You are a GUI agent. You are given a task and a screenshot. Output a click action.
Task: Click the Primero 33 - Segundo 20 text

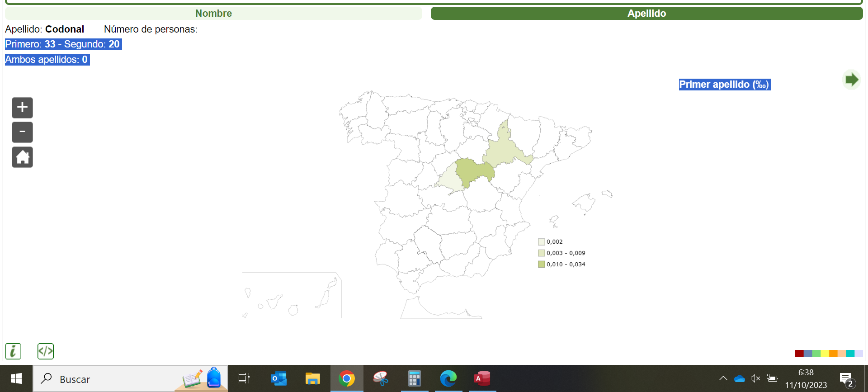click(63, 44)
